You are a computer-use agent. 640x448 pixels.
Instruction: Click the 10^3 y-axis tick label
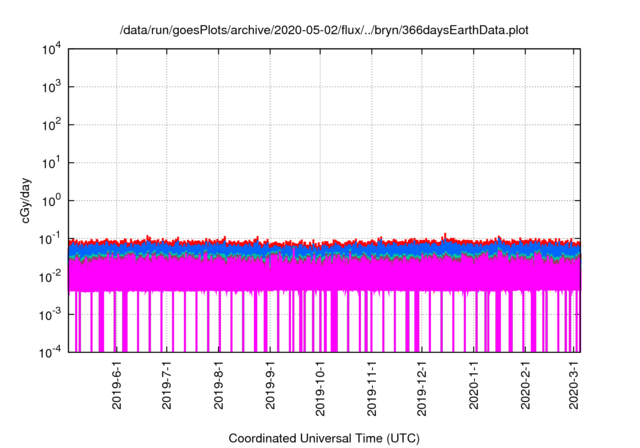coord(52,87)
